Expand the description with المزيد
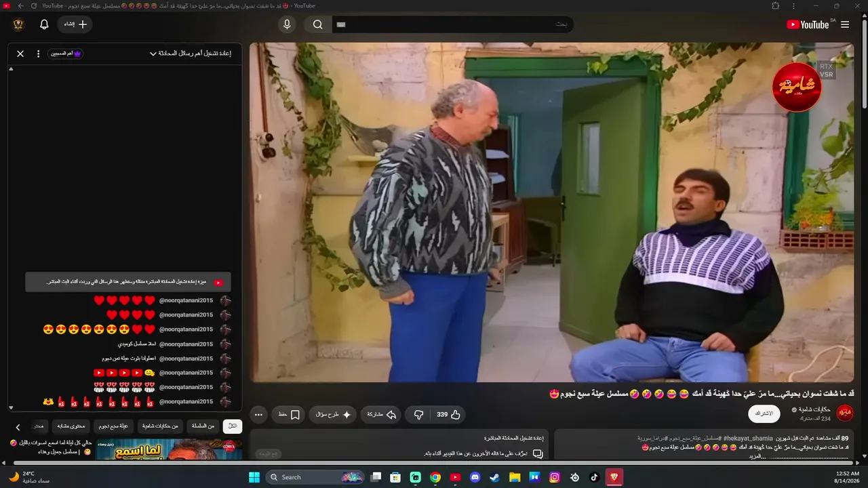Viewport: 868px width, 488px height. 756,456
